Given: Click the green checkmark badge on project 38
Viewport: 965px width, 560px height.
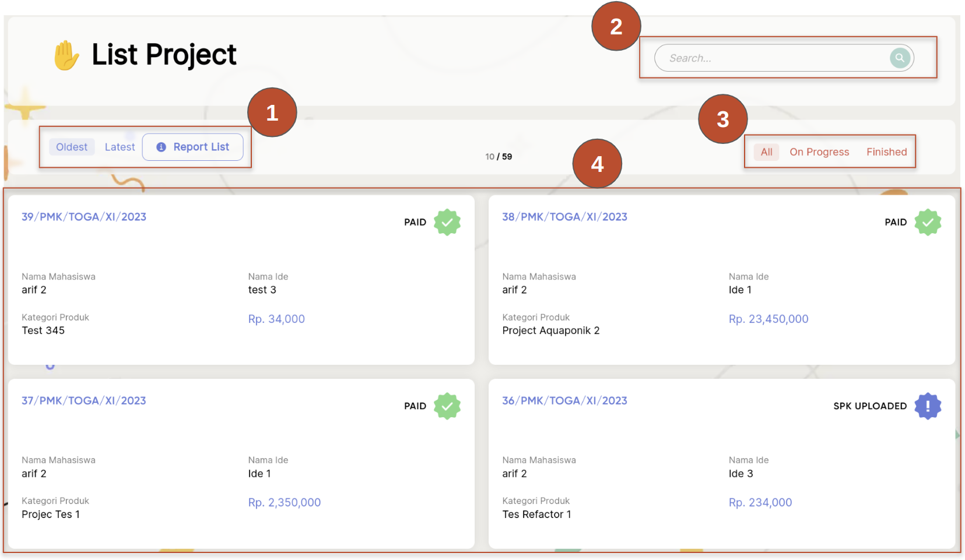Looking at the screenshot, I should (x=927, y=223).
